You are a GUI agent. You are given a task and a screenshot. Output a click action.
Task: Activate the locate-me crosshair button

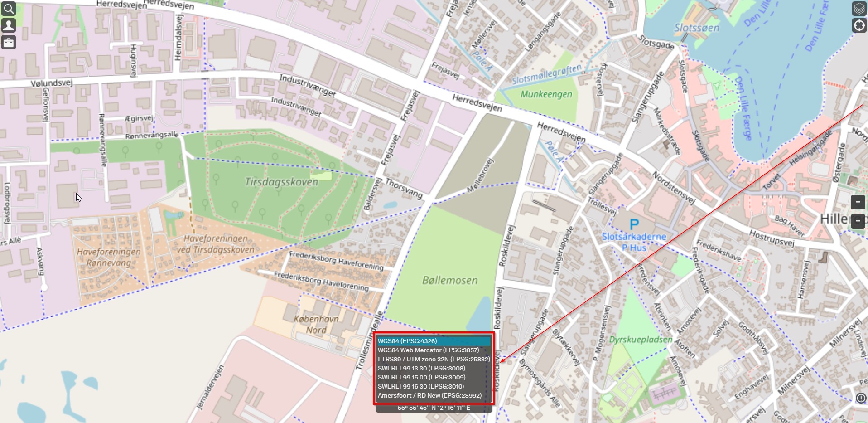(x=859, y=25)
